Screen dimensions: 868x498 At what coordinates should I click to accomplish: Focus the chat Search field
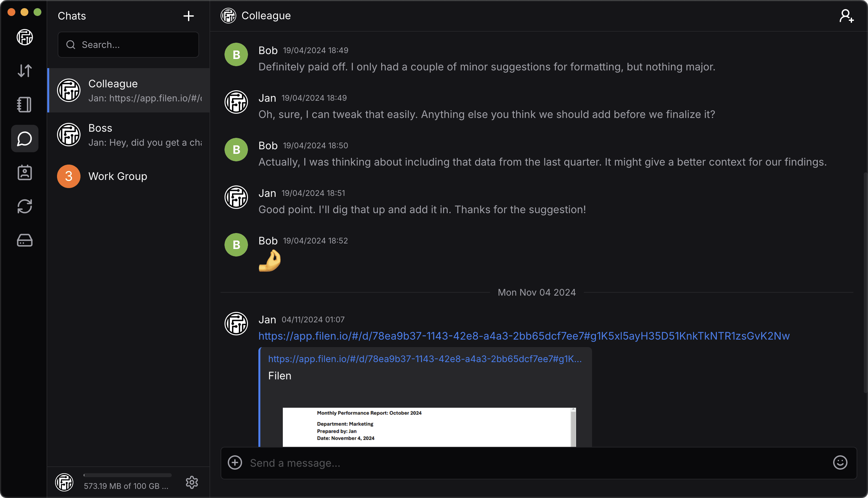click(128, 45)
